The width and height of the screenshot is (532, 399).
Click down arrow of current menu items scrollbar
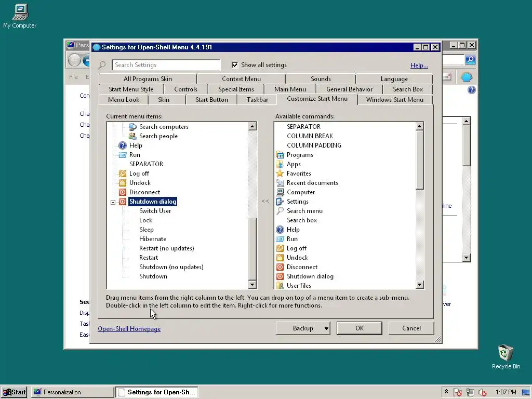[x=252, y=284]
